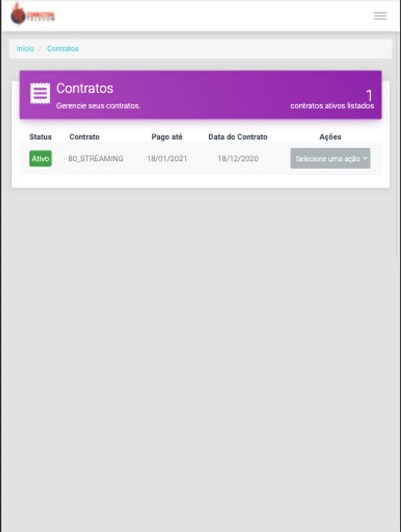Screen dimensions: 401x532
Task: Open the hamburger navigation menu
Action: coord(380,16)
